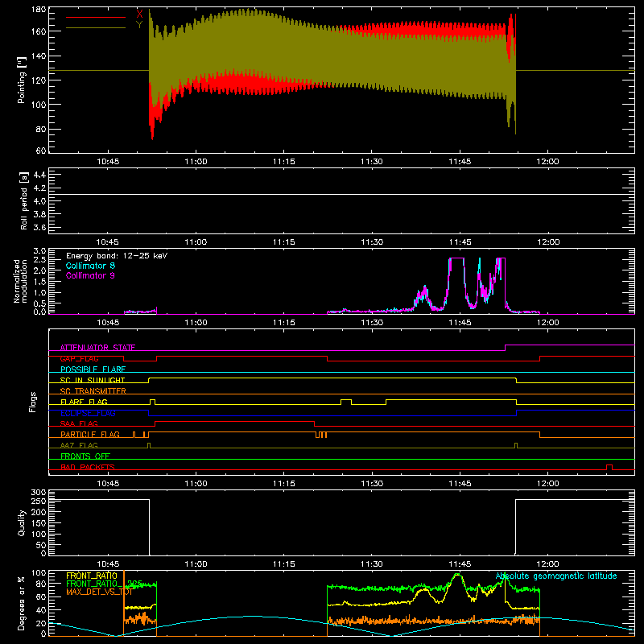Click the 300 tick on the Quality axis
This screenshot has height=644, width=644.
click(x=39, y=493)
